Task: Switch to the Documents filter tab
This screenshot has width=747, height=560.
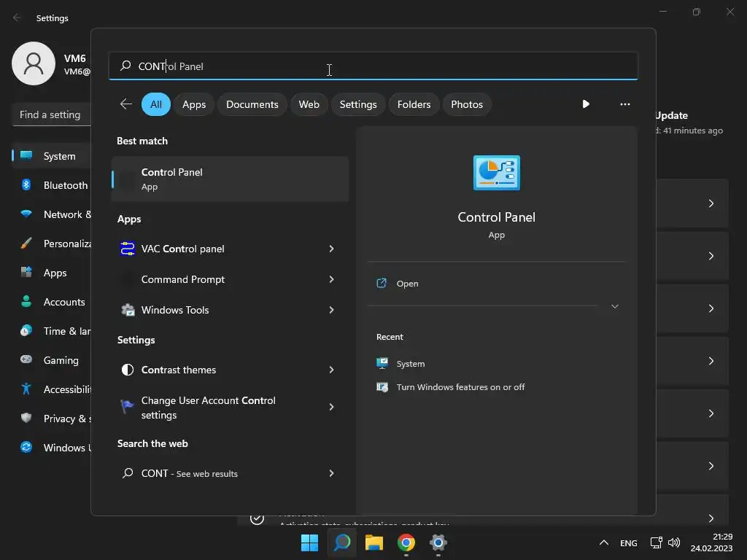Action: [252, 104]
